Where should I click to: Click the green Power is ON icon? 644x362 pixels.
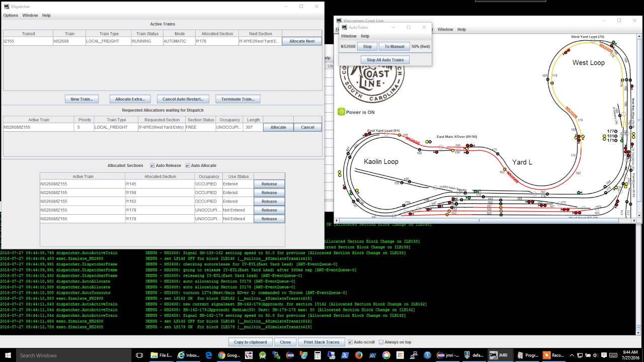(341, 112)
